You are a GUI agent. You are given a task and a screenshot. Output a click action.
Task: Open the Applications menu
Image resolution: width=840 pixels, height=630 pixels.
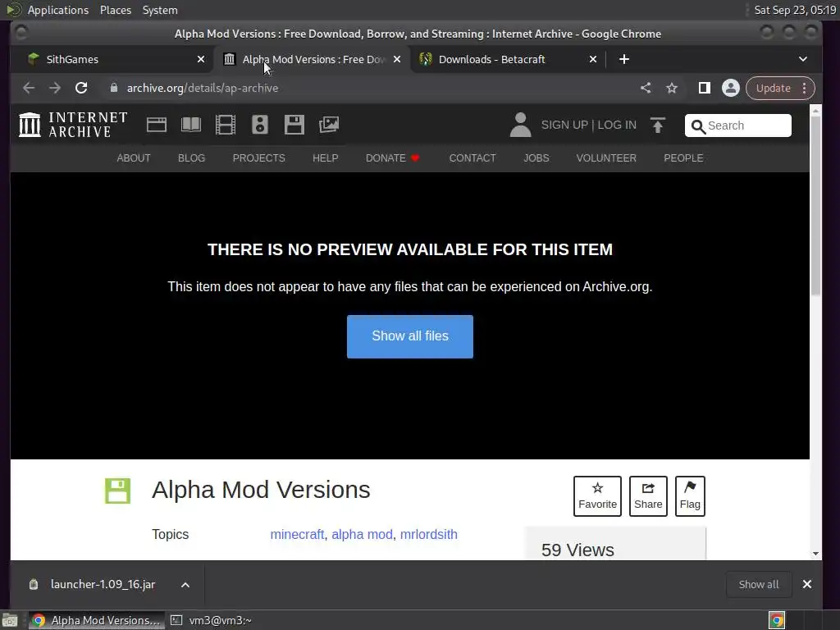(58, 10)
